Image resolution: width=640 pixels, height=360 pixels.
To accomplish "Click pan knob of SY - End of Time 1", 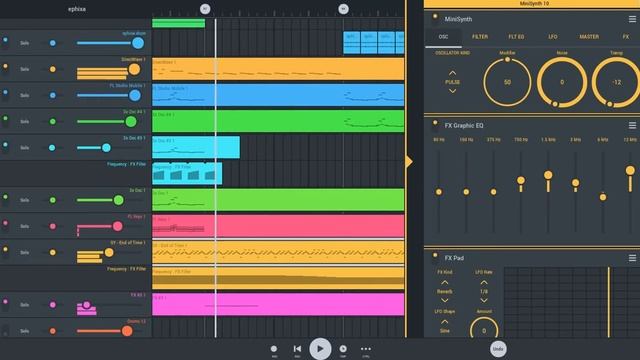I will [53, 253].
